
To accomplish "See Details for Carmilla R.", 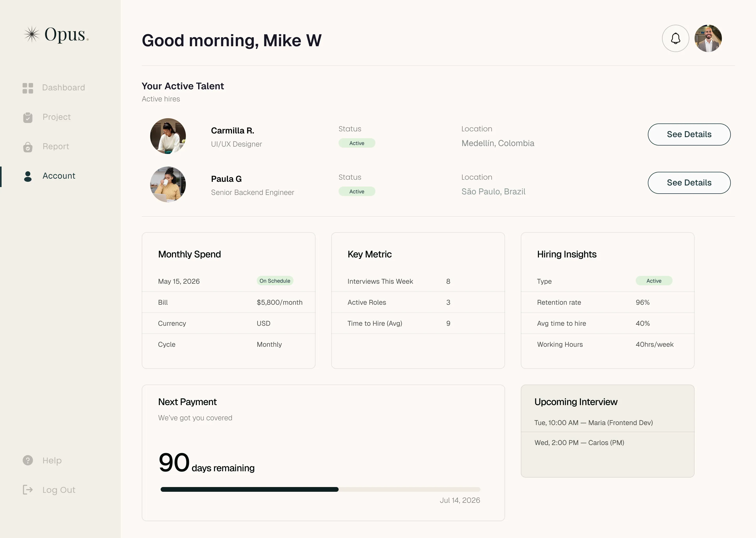I will click(689, 134).
